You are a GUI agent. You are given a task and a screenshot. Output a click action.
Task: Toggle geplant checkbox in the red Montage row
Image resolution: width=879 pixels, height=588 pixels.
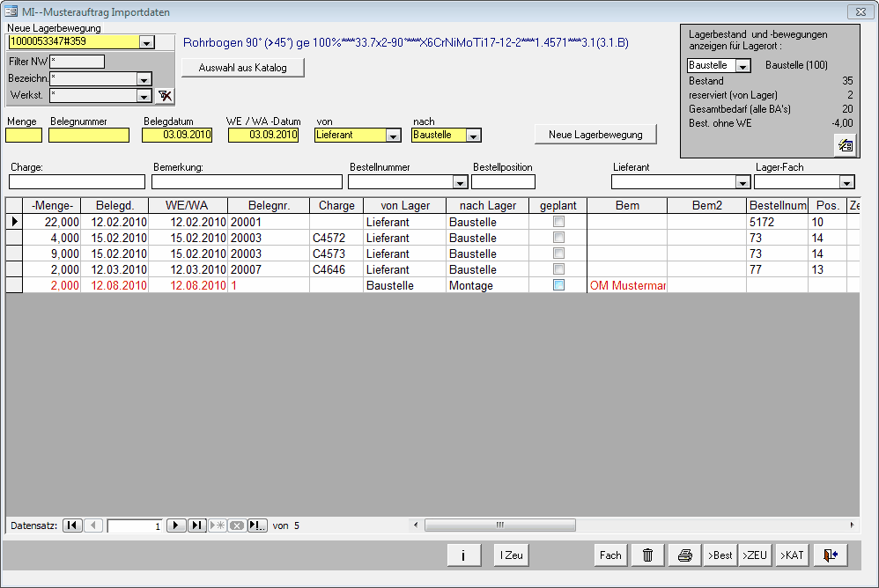[558, 286]
